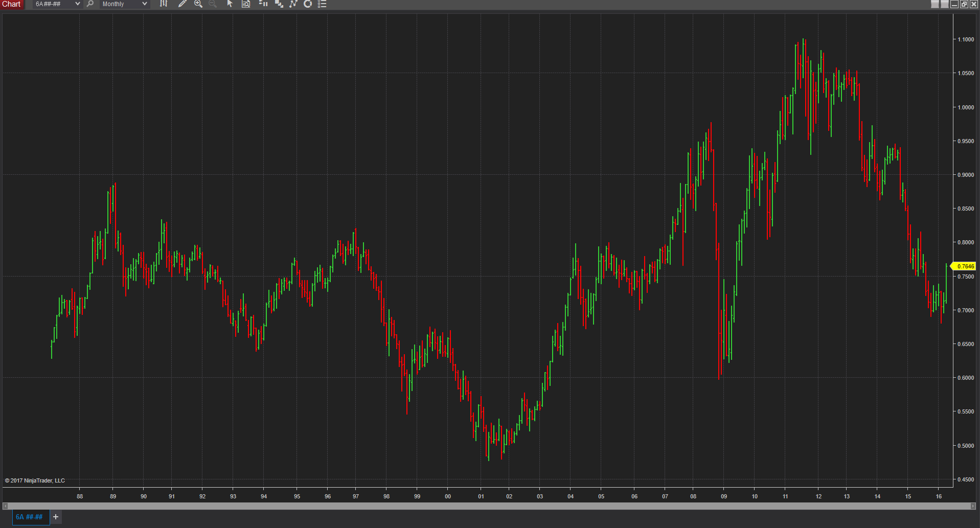The image size is (980, 528).
Task: Click the horizontal scrollbar left arrow
Action: (x=5, y=506)
